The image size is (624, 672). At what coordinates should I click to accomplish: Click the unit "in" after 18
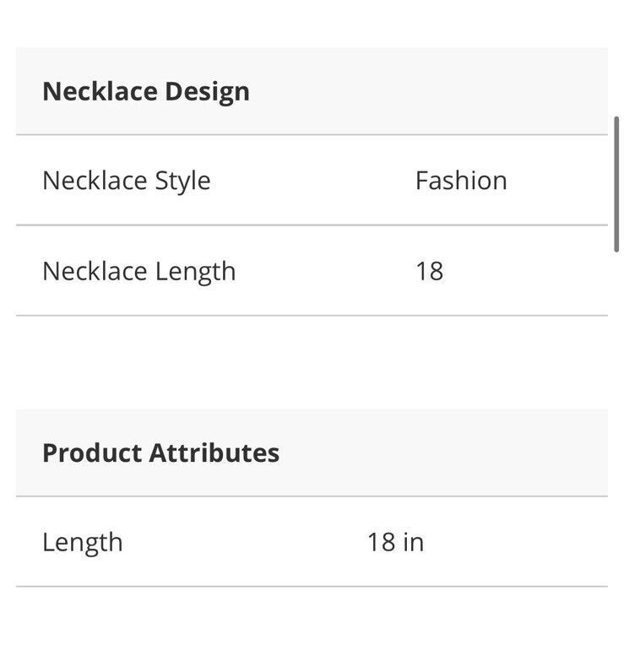pyautogui.click(x=414, y=542)
